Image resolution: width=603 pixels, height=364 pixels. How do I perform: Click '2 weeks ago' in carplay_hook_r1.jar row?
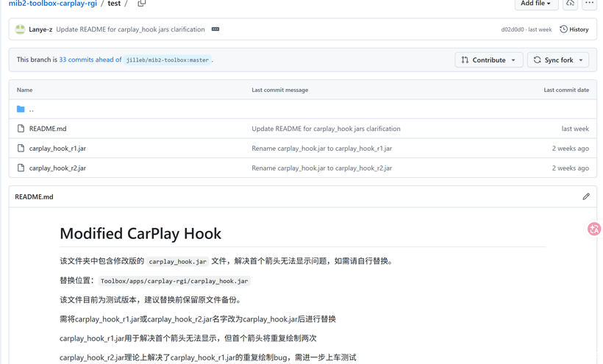pos(571,149)
